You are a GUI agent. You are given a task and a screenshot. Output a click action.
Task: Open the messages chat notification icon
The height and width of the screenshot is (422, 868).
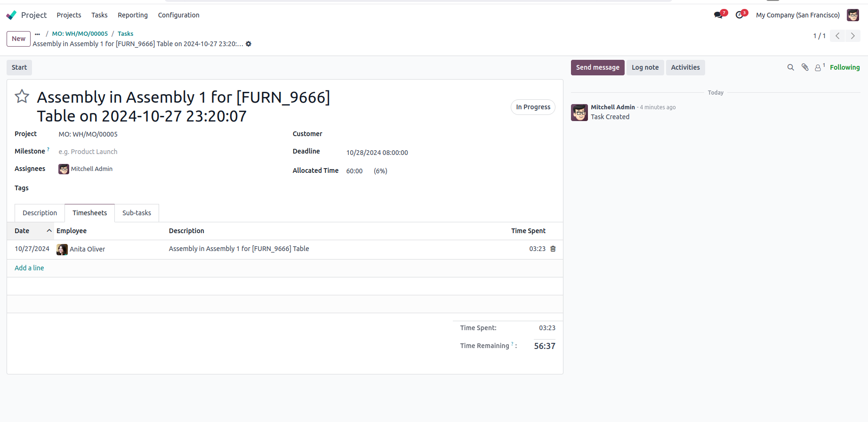point(718,15)
